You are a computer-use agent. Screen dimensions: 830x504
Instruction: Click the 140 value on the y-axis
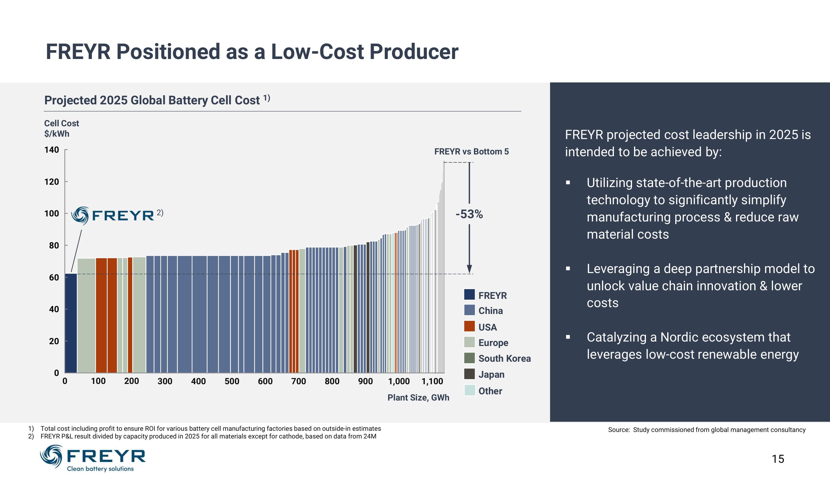point(52,150)
